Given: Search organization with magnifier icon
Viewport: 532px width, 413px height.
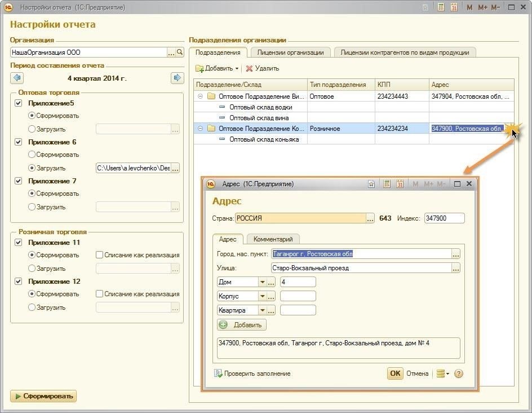Looking at the screenshot, I should click(180, 52).
